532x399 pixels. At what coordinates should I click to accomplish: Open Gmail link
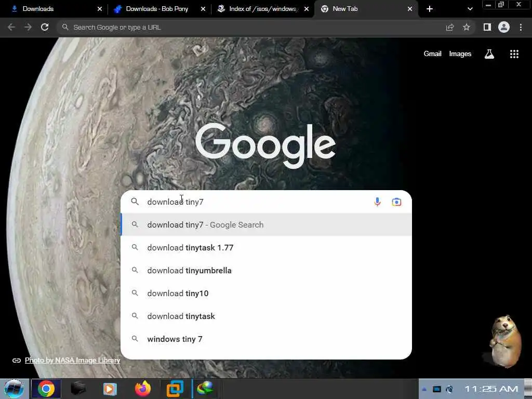[433, 54]
